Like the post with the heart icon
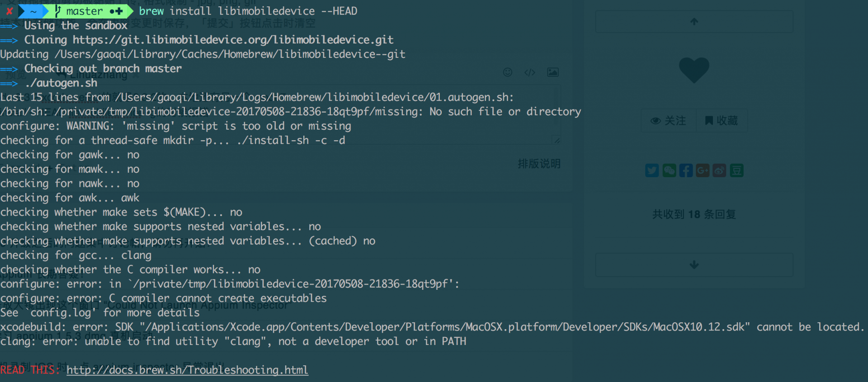868x382 pixels. point(694,70)
